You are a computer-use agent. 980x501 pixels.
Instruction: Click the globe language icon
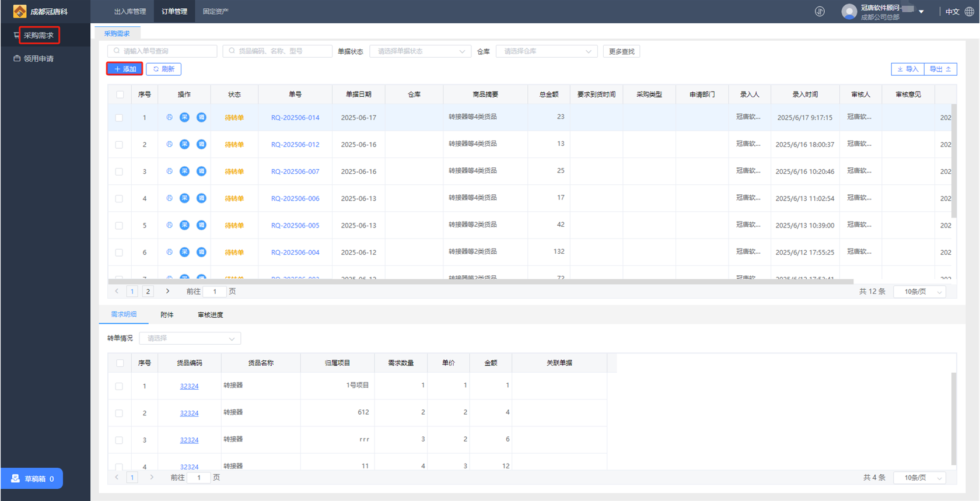click(x=969, y=12)
